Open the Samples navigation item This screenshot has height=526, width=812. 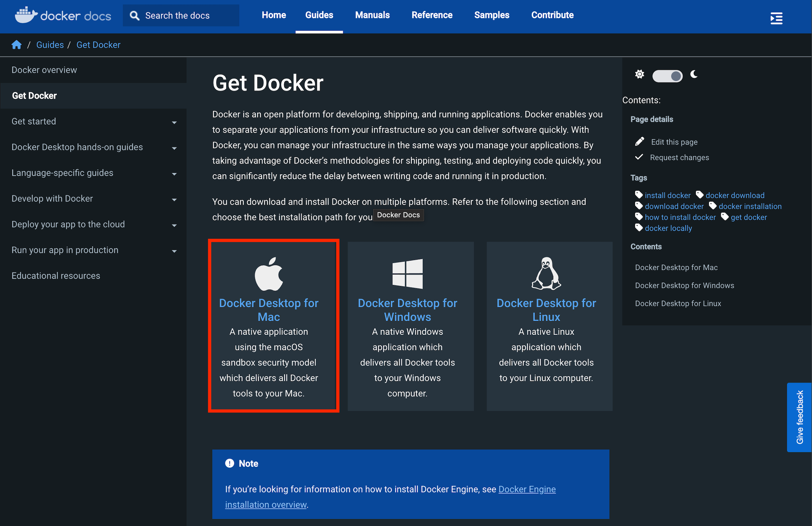pyautogui.click(x=492, y=15)
